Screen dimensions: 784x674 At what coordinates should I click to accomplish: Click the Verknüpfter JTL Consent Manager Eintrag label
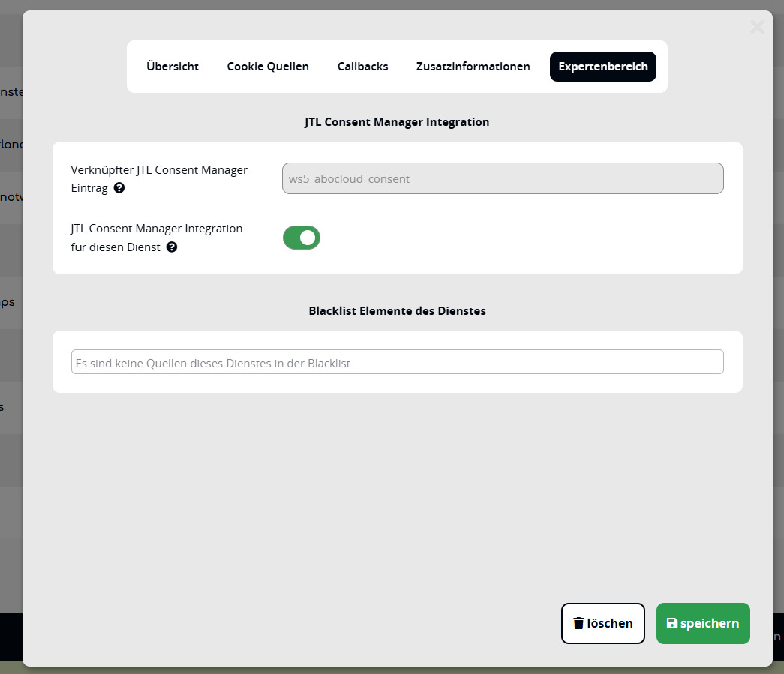pos(159,179)
